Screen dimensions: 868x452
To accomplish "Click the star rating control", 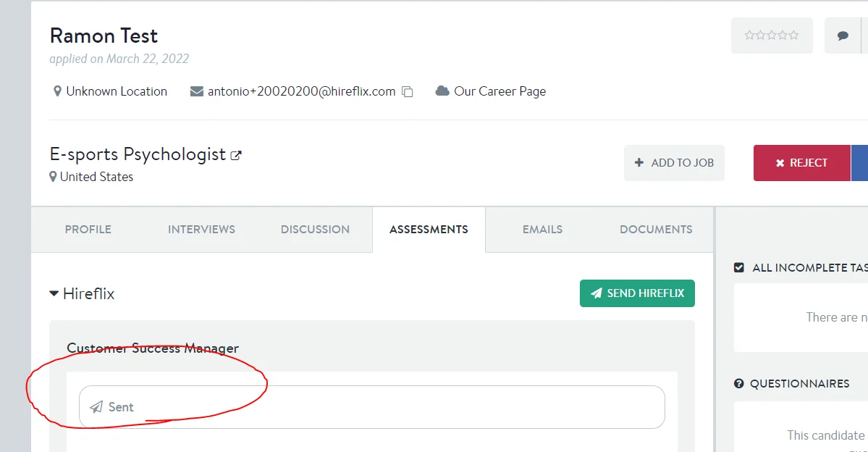I will (x=772, y=35).
